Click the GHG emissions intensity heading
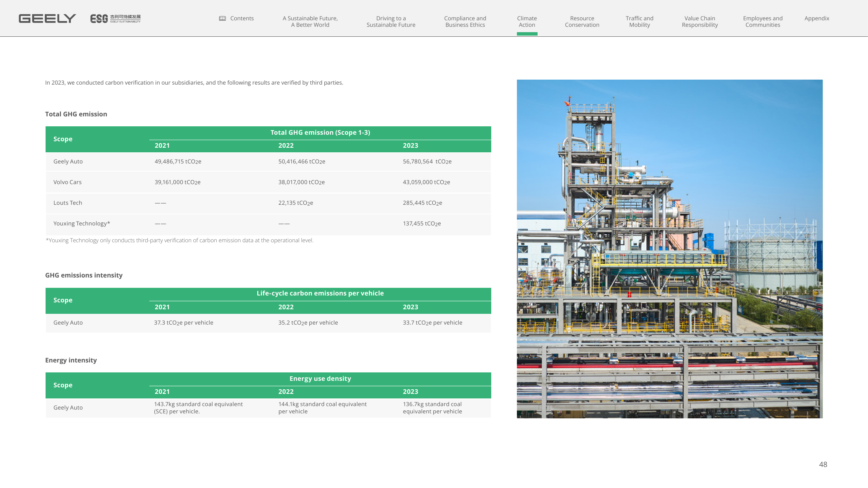868x488 pixels. point(84,275)
